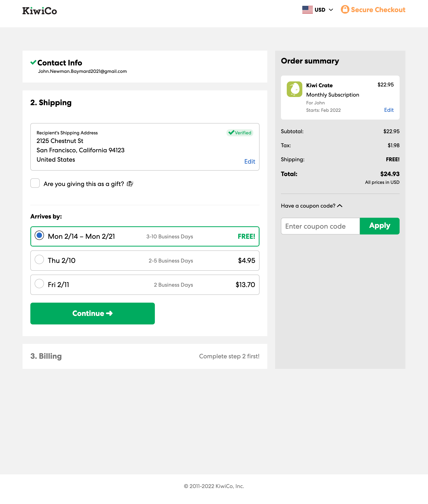
Task: Click the Kiwi Crate product icon
Action: click(294, 89)
